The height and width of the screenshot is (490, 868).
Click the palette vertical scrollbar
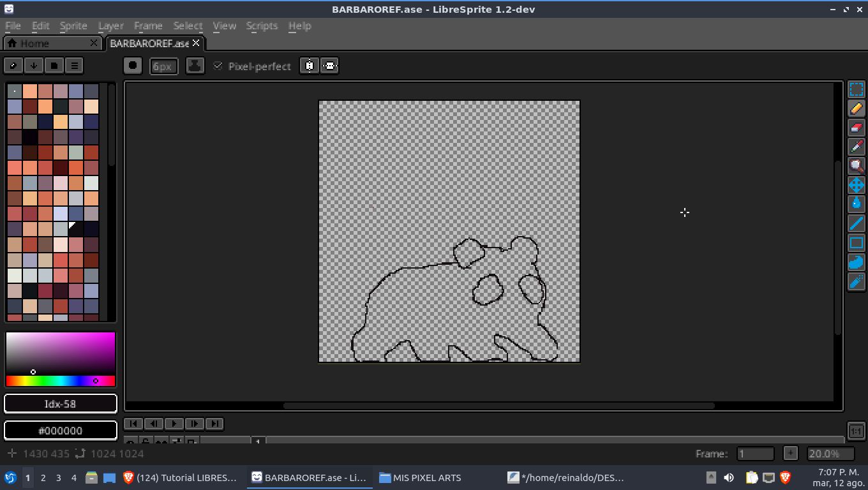[x=111, y=124]
